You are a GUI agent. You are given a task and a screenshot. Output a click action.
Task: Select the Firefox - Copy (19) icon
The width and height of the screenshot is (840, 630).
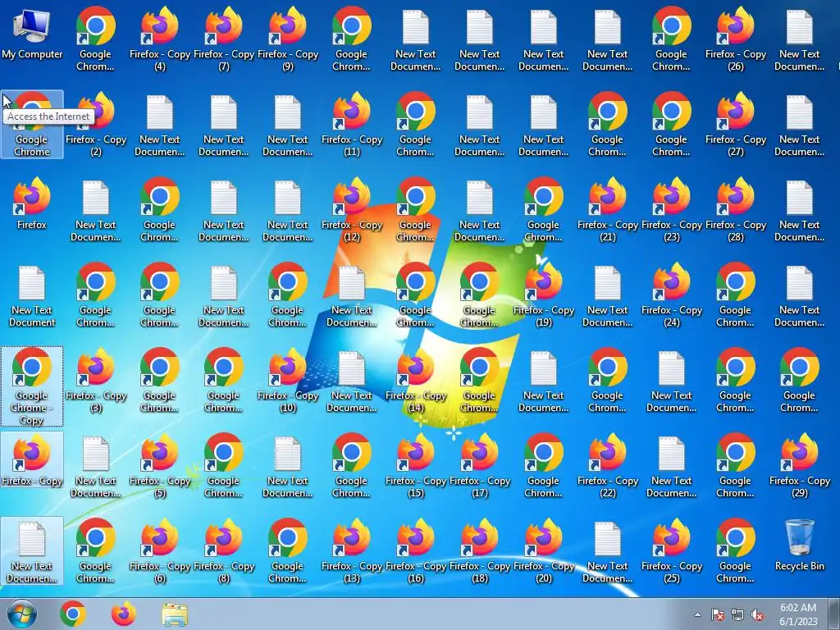click(544, 295)
